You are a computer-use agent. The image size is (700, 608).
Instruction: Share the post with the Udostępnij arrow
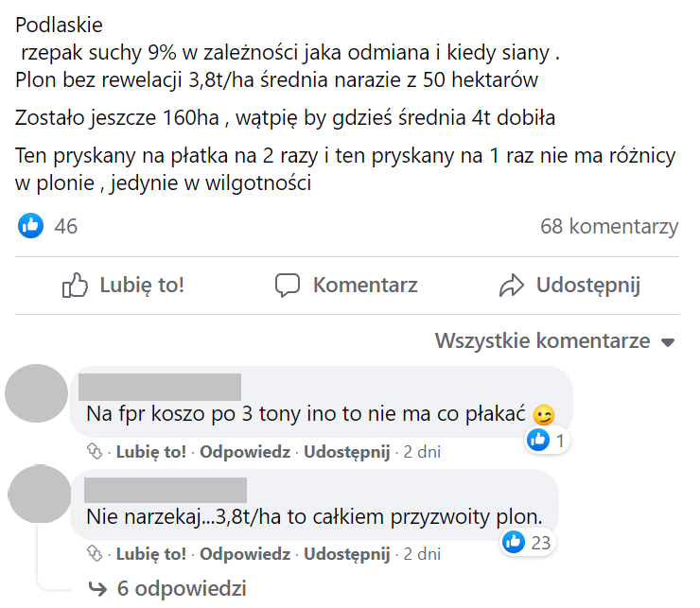(569, 285)
